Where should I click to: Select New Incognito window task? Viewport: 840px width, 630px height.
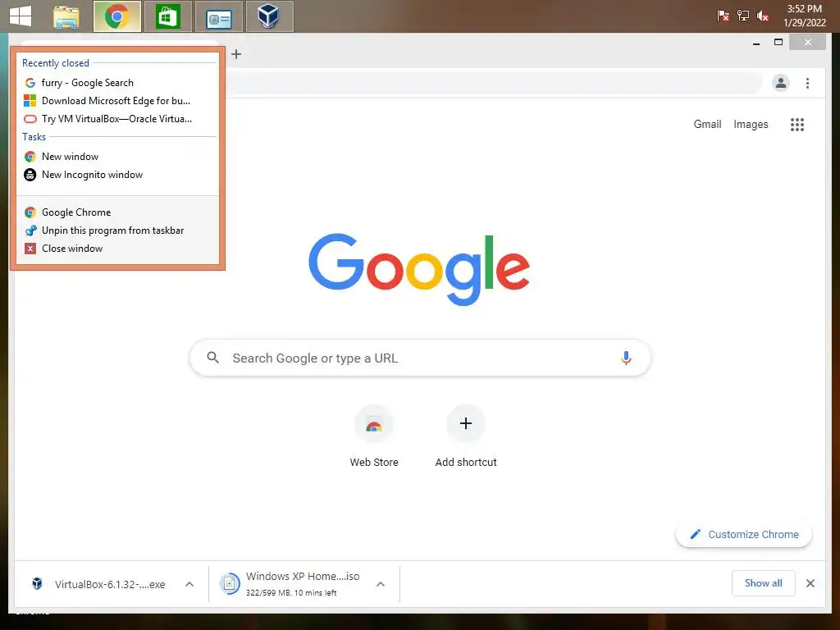118,175
